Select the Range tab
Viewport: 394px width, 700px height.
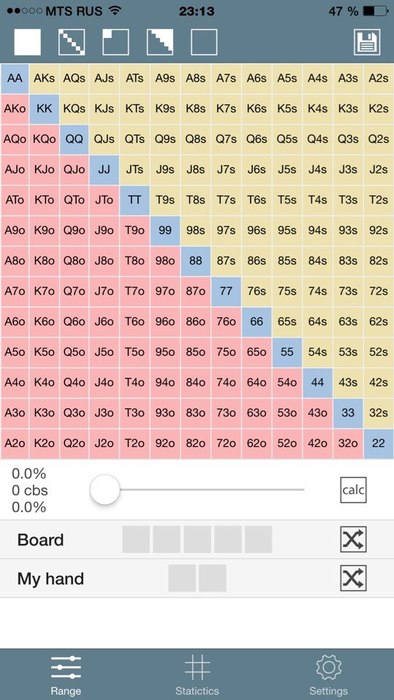66,674
